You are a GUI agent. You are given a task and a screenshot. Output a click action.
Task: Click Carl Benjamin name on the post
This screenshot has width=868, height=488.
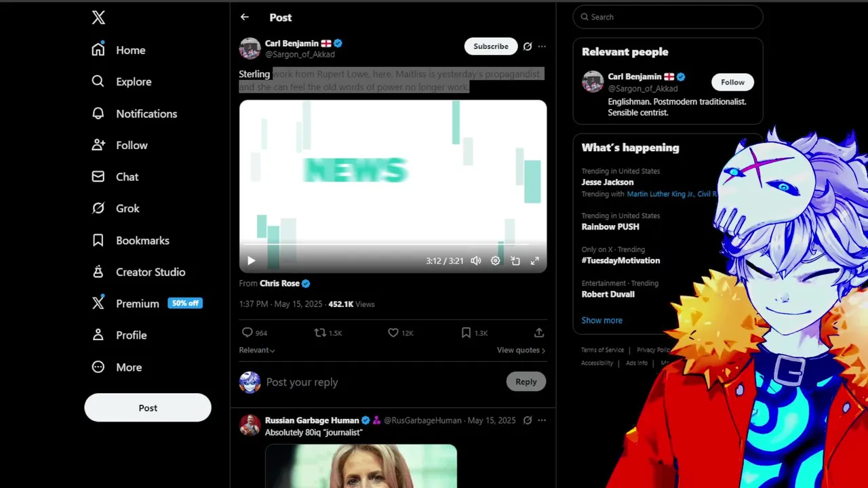click(x=292, y=43)
